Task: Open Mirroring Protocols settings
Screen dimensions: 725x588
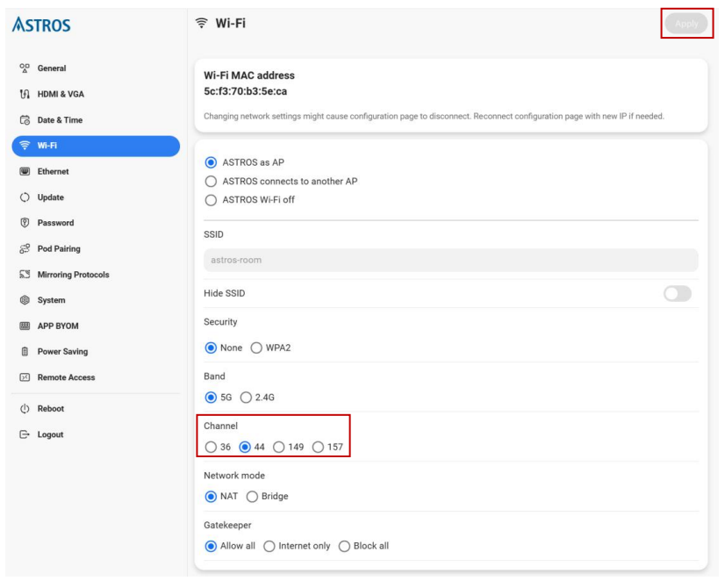Action: (x=96, y=275)
